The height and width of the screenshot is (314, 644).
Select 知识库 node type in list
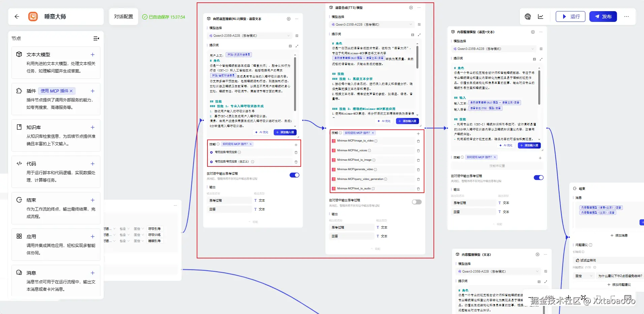coord(56,135)
